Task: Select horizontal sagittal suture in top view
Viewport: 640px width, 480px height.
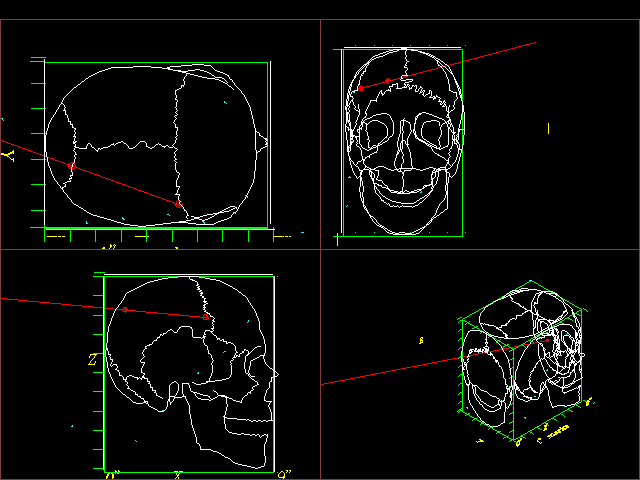Action: (x=125, y=147)
